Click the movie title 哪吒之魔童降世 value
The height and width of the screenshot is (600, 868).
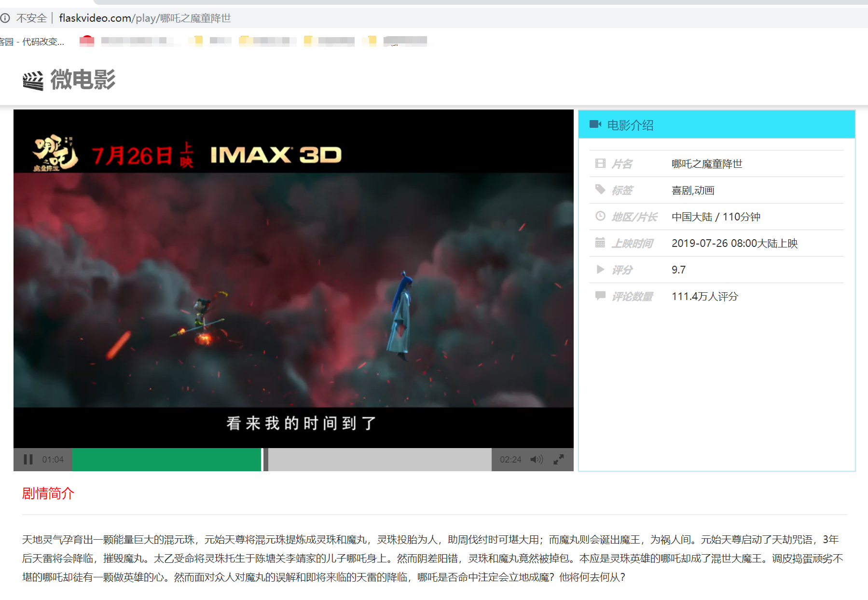coord(707,164)
